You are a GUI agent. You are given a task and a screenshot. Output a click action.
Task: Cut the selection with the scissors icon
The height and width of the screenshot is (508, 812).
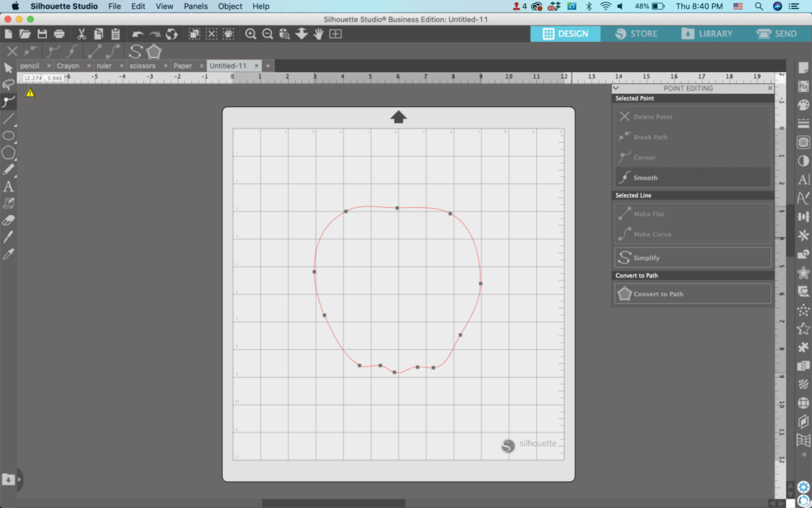tap(82, 34)
